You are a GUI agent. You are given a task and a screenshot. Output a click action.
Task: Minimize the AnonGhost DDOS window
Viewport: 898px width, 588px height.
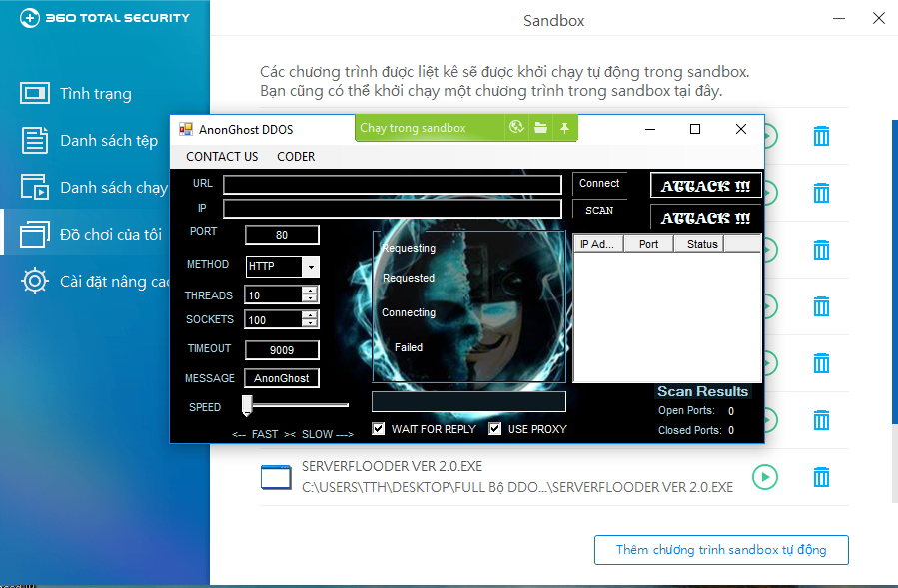(650, 129)
